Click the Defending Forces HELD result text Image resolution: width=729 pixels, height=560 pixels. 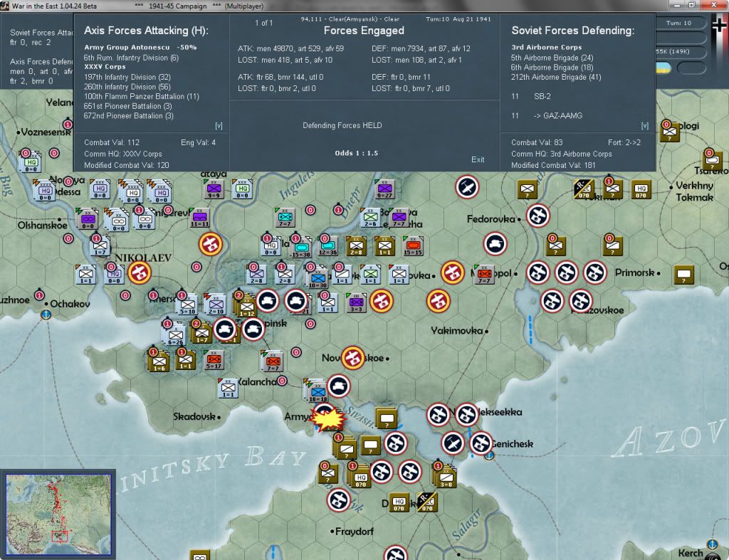pyautogui.click(x=342, y=125)
